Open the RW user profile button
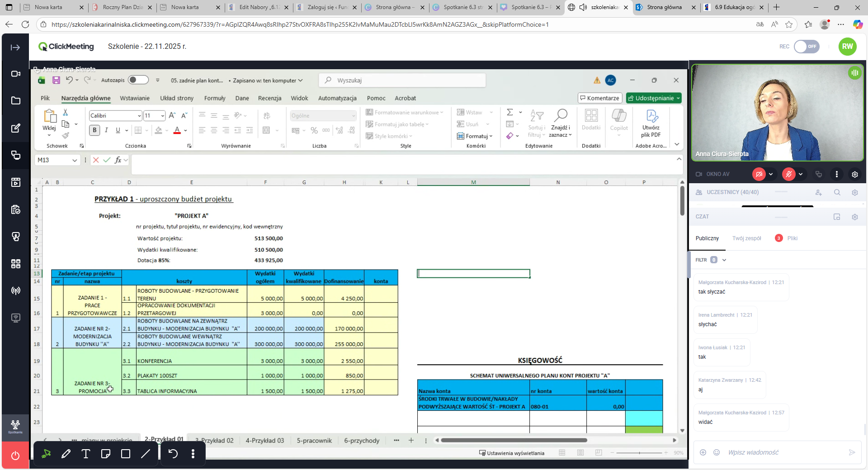Screen dimensions: 868x470 847,47
